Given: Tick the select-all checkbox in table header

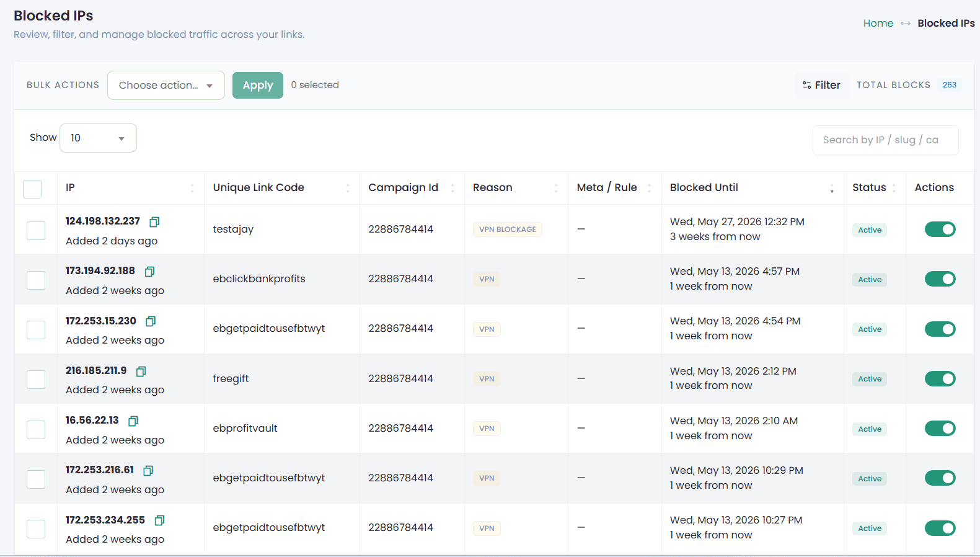Looking at the screenshot, I should click(32, 189).
